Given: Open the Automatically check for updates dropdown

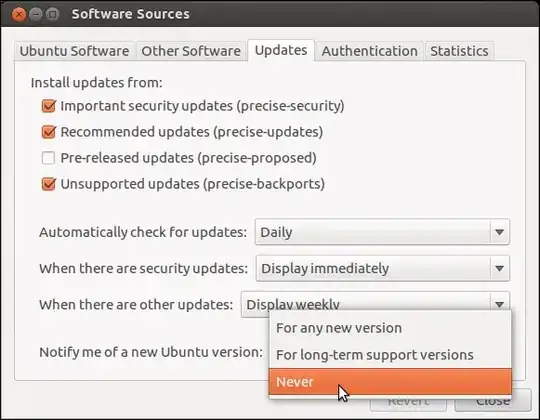Looking at the screenshot, I should pyautogui.click(x=382, y=232).
